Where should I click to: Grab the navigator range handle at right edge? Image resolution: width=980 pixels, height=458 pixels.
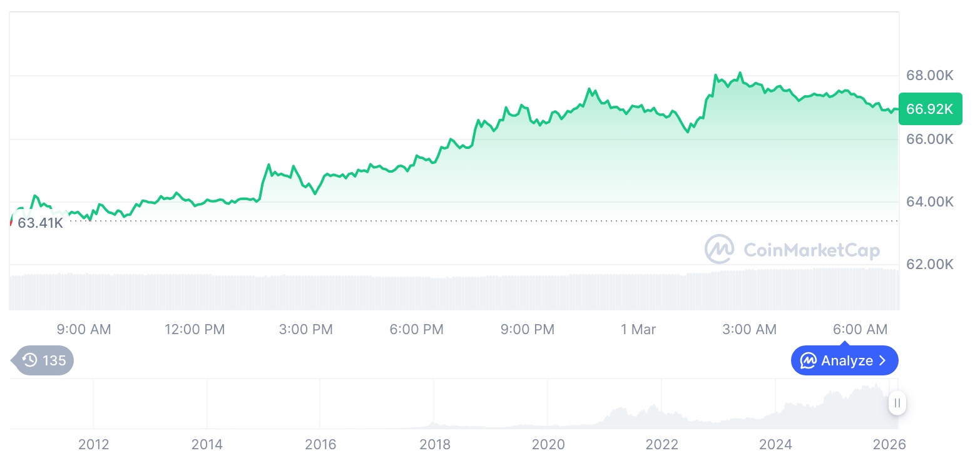(x=897, y=404)
